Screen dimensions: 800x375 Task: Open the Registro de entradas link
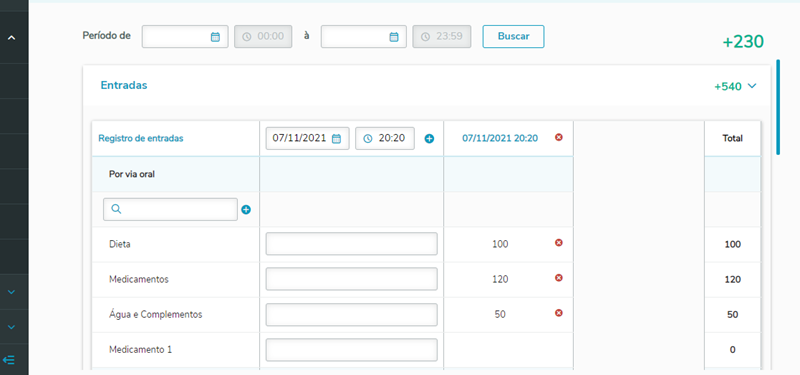click(141, 138)
